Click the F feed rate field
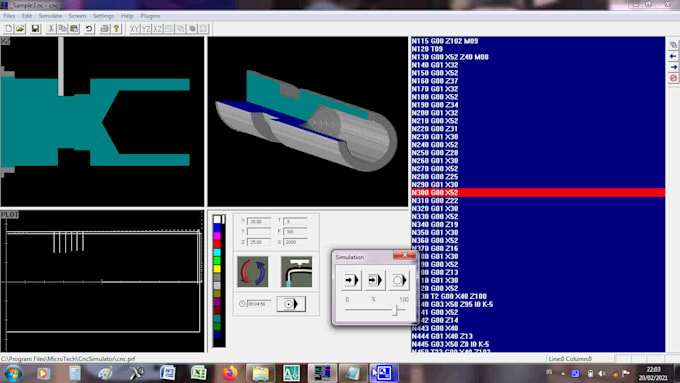 295,232
